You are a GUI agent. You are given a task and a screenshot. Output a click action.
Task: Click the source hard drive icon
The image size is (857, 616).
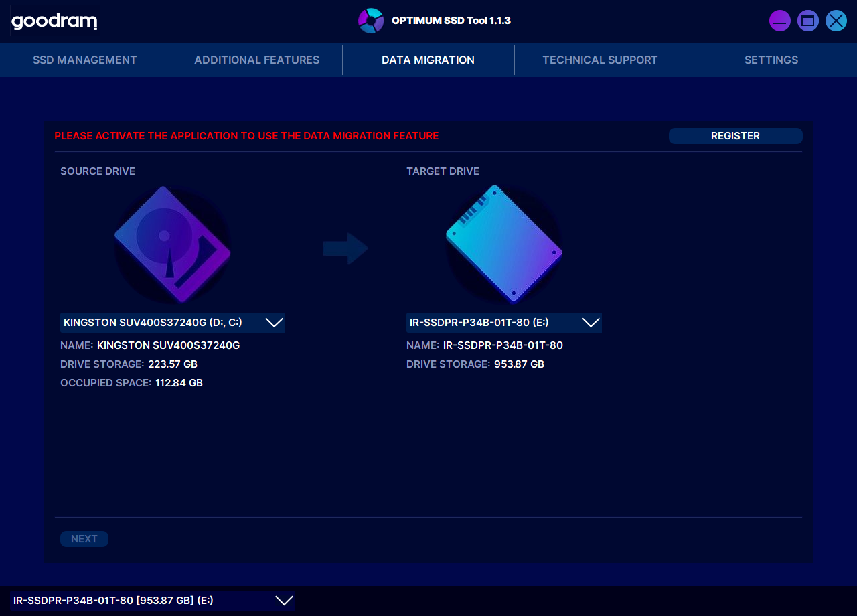pos(173,244)
